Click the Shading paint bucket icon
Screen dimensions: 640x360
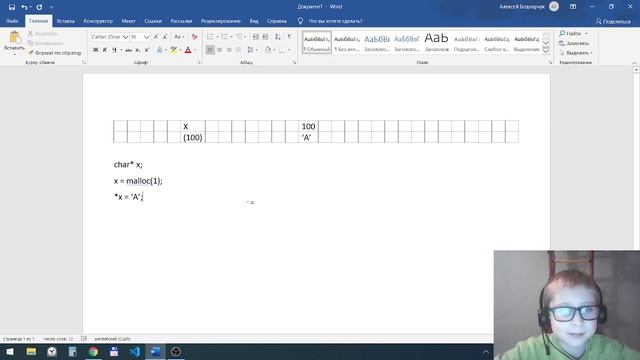point(268,50)
